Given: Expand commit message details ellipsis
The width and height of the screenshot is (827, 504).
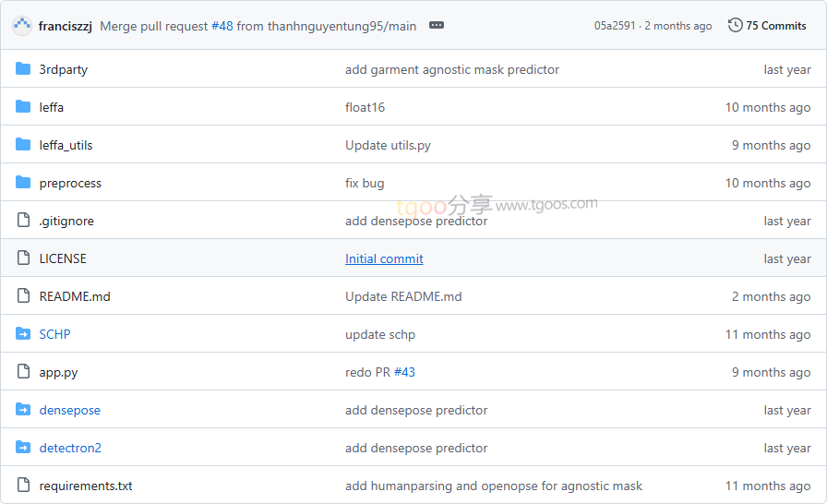Looking at the screenshot, I should click(437, 26).
